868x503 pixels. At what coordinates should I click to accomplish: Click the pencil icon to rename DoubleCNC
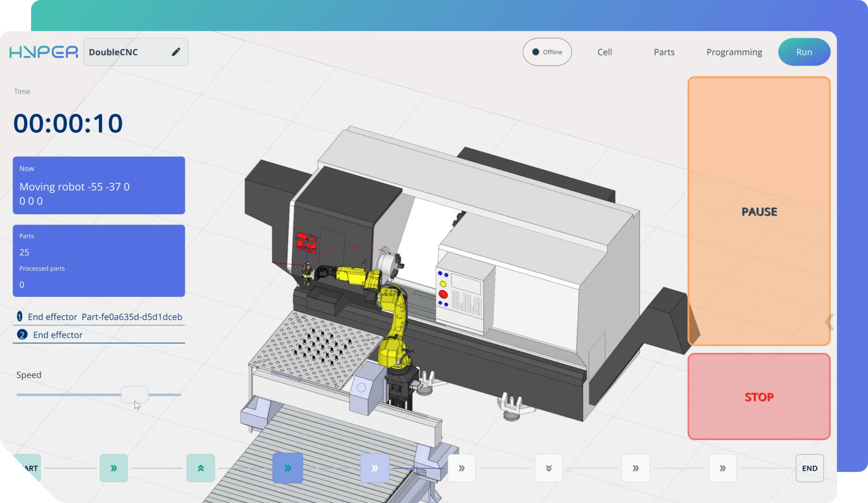click(x=176, y=52)
